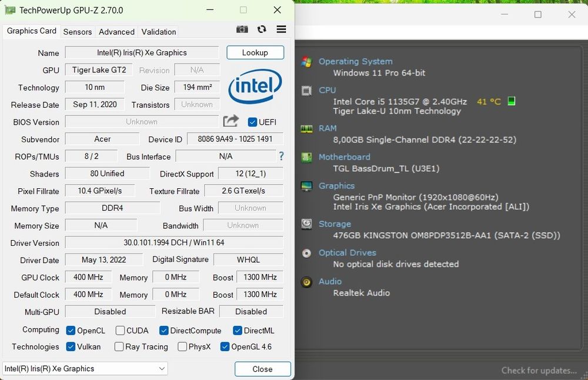Click the Subvendor field Acer

point(102,139)
